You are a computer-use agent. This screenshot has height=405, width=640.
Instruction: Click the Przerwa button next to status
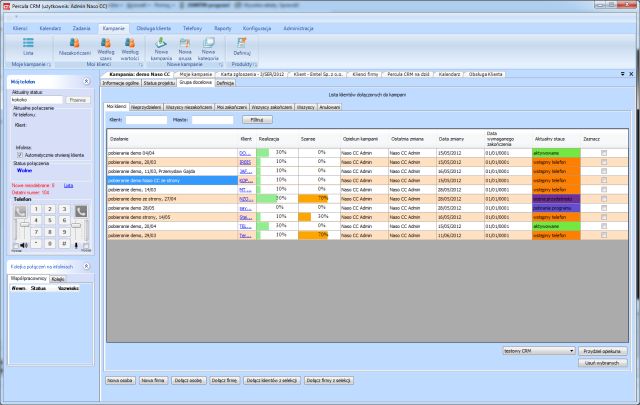point(78,100)
